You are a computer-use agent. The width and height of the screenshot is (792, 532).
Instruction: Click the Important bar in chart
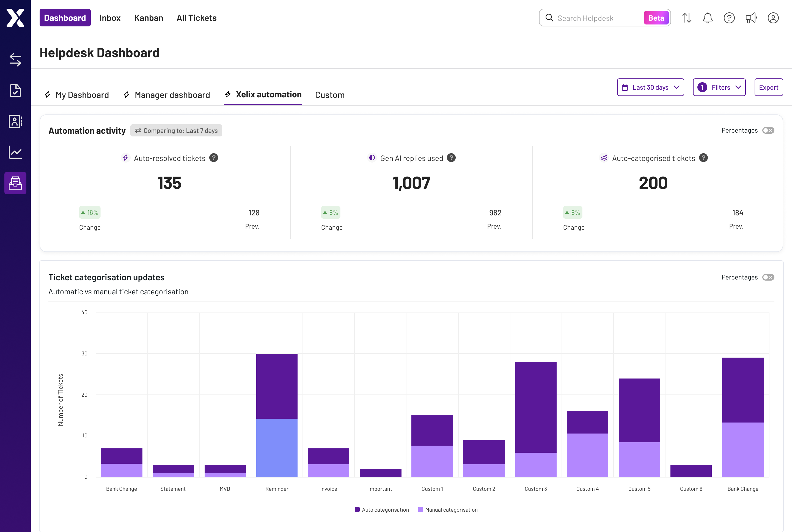(380, 473)
